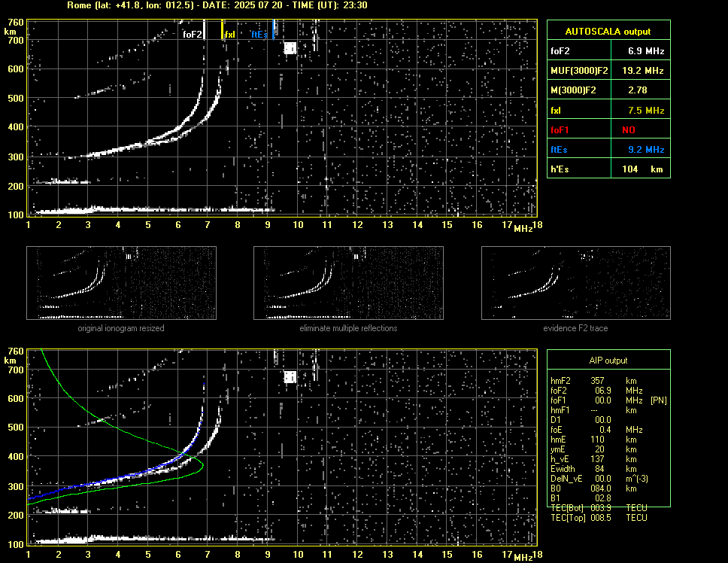Select the '137' h_vE value
Image resolution: width=728 pixels, height=563 pixels.
click(x=598, y=459)
